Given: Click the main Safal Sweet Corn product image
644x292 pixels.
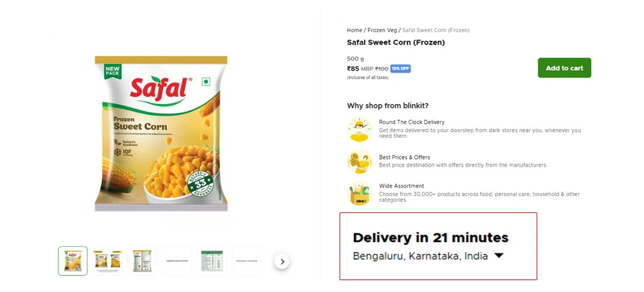Looking at the screenshot, I should point(161,133).
